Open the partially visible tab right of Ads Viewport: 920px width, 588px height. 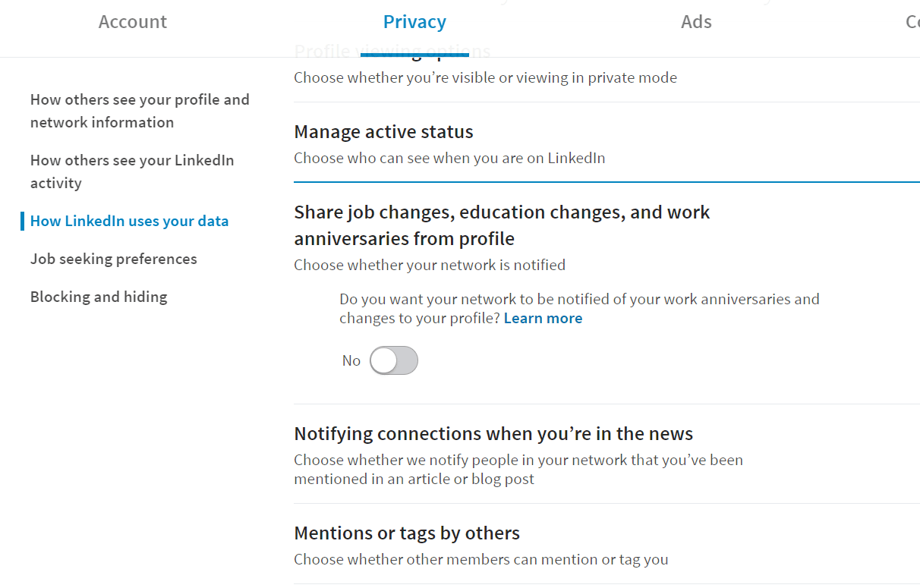coord(912,22)
